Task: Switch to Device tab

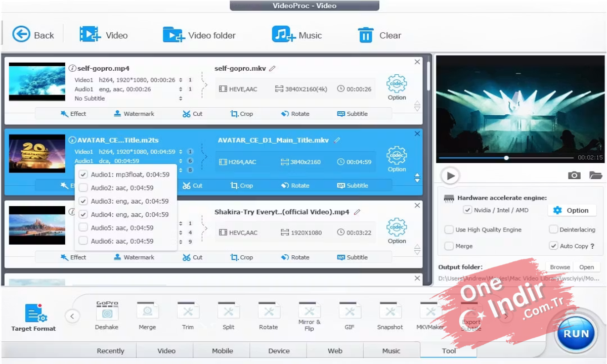Action: point(279,350)
